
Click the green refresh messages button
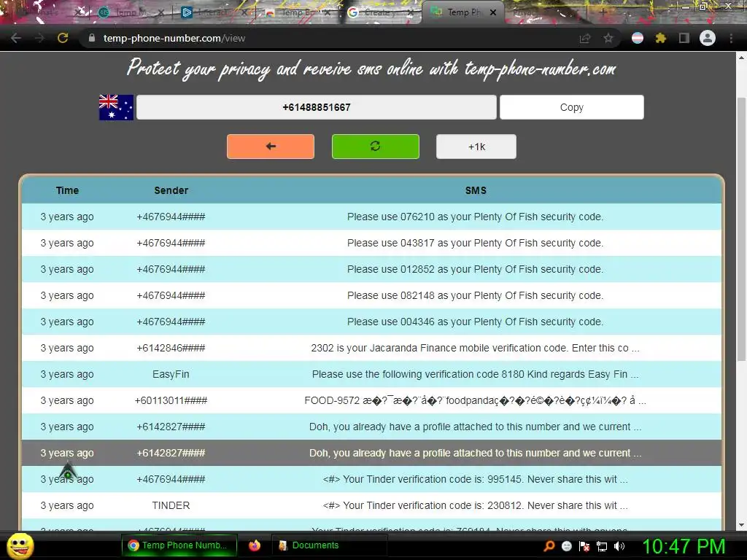click(376, 146)
